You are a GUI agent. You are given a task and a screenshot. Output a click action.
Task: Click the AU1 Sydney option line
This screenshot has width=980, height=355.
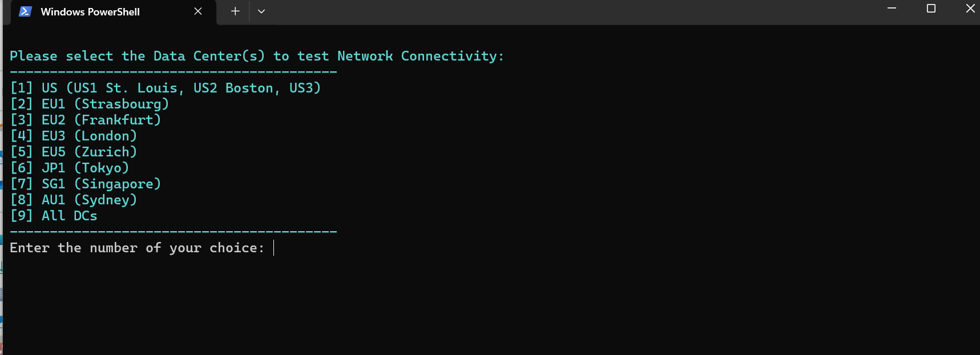(x=74, y=200)
